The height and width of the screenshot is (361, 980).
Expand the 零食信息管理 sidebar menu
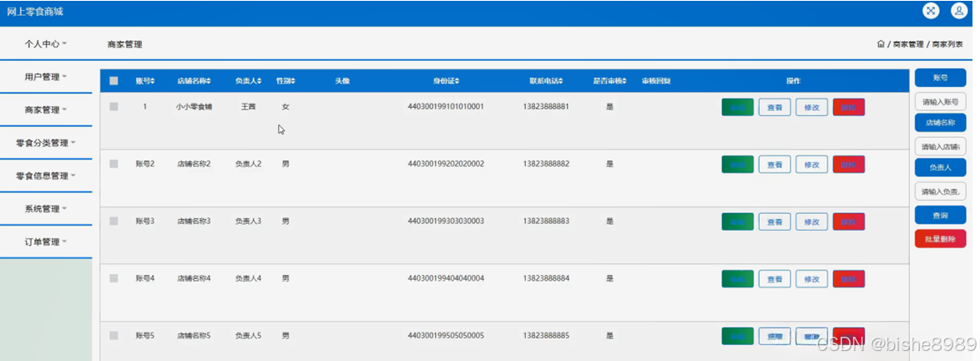click(x=46, y=175)
